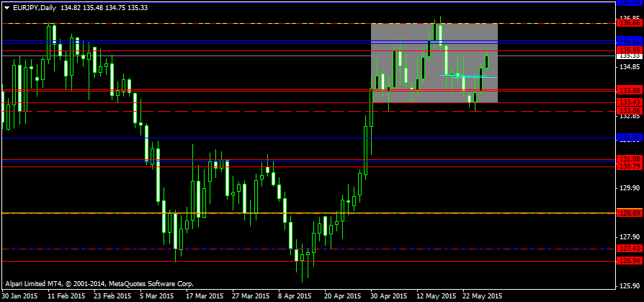Click the 30 Jan 2015 date label
The height and width of the screenshot is (302, 644).
[x=20, y=296]
